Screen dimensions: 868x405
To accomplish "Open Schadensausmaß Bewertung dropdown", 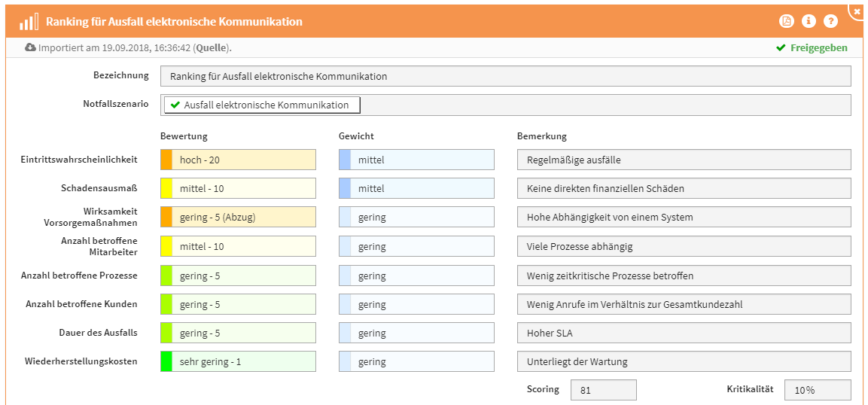I will (238, 188).
